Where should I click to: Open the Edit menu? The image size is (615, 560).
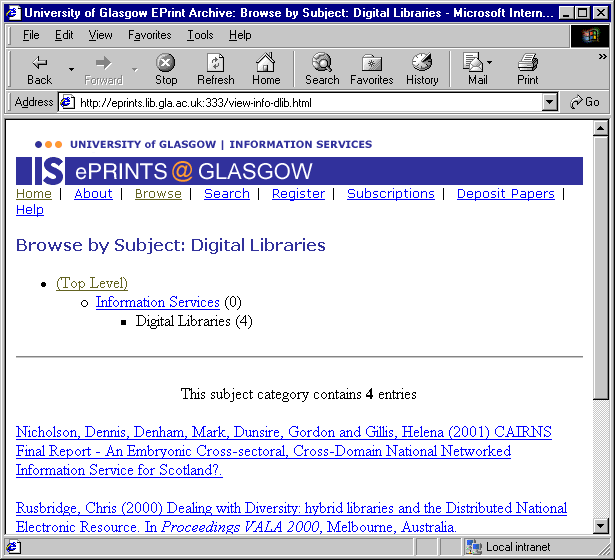tap(64, 35)
